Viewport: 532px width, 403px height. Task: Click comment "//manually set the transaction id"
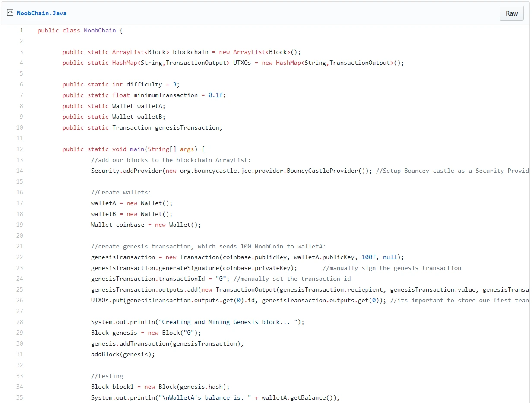pos(292,279)
